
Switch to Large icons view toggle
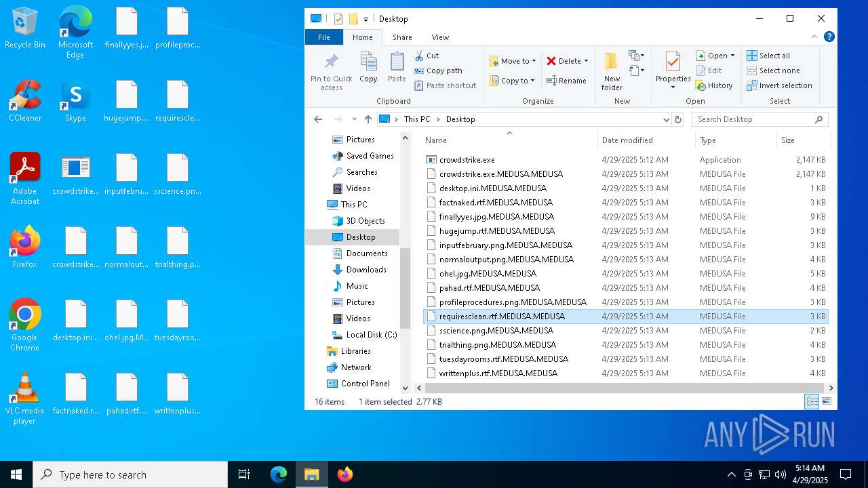[827, 402]
